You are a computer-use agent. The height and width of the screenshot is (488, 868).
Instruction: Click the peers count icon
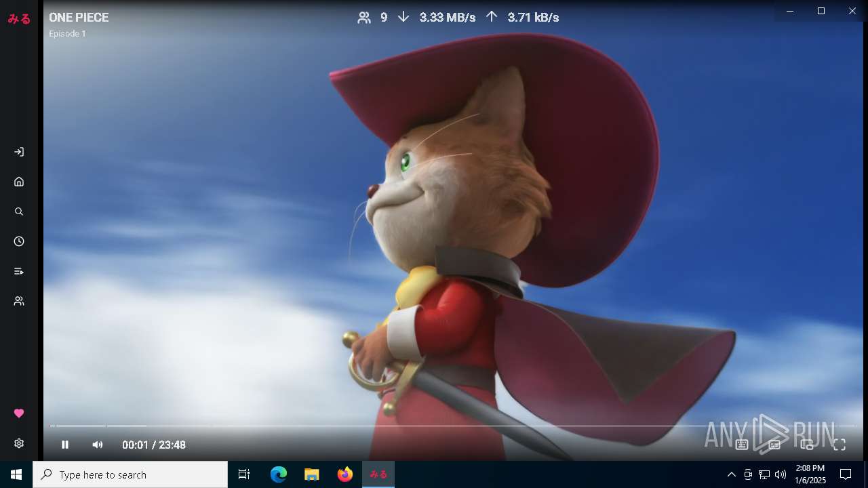(364, 18)
